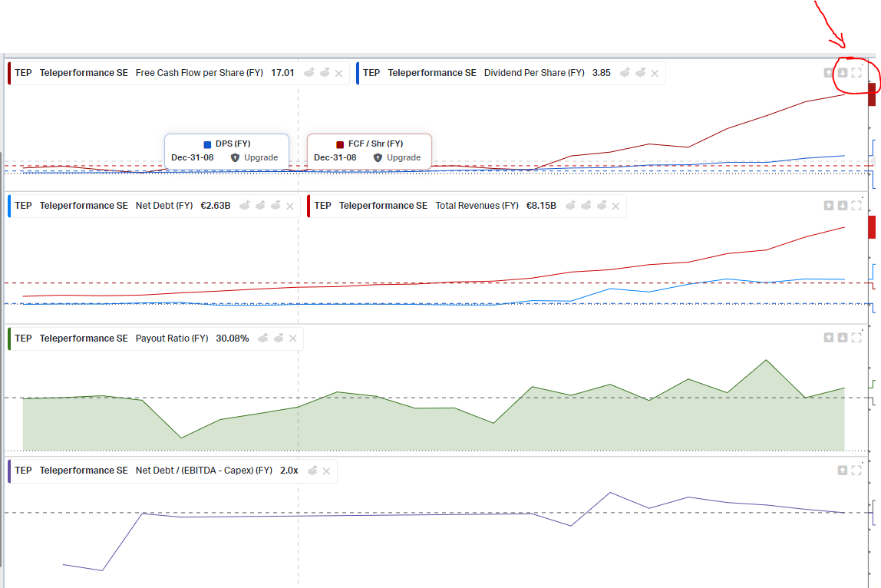Remove the Net Debt (FY) series
The image size is (881, 588).
(290, 206)
